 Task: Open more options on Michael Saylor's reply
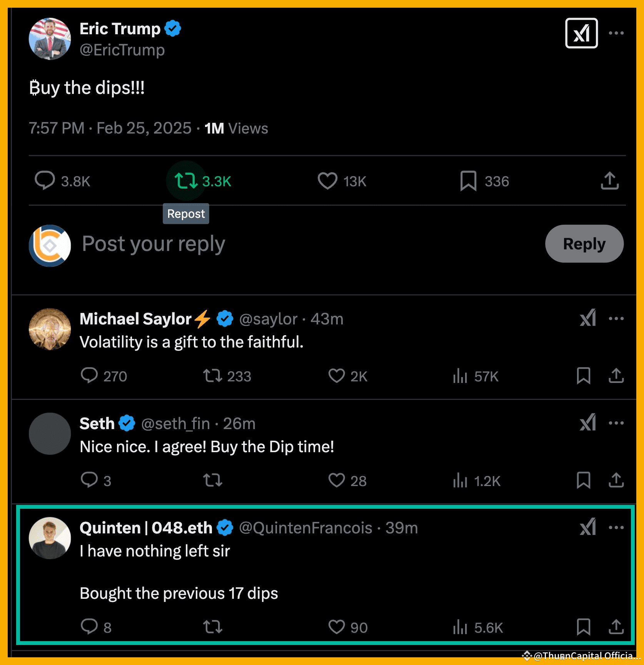tap(616, 318)
